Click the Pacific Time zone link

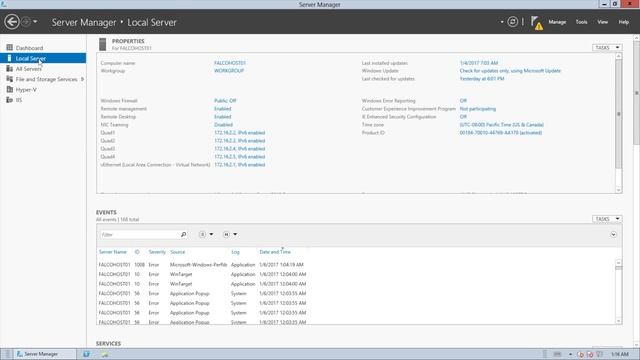[x=502, y=124]
